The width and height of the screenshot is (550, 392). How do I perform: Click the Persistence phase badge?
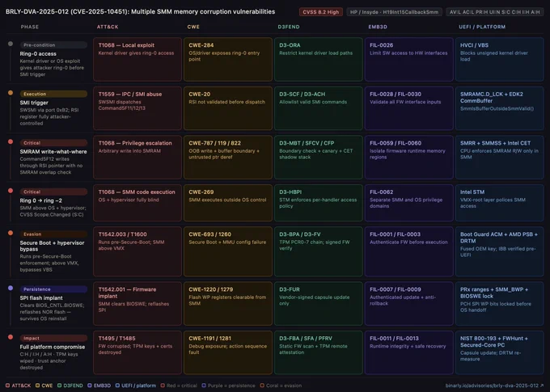pos(53,289)
